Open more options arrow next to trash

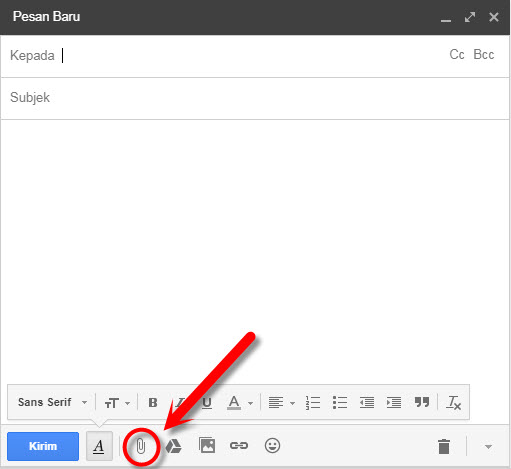pos(488,447)
